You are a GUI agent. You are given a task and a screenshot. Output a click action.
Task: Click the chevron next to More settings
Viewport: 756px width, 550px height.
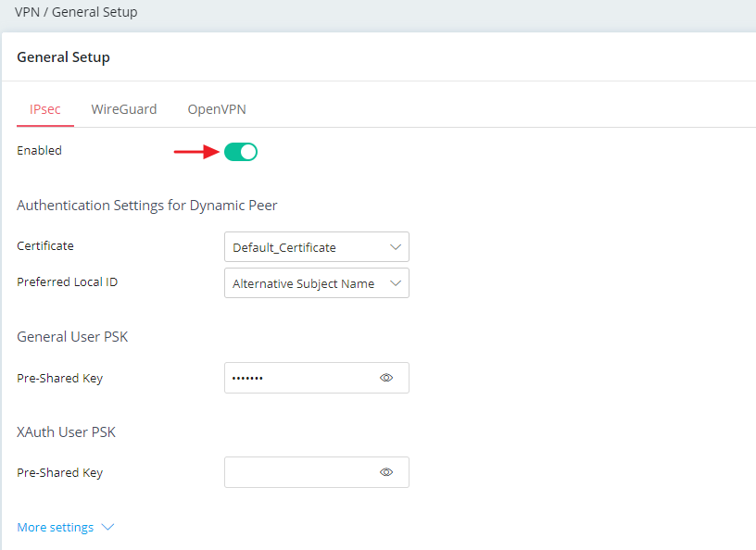click(x=107, y=528)
